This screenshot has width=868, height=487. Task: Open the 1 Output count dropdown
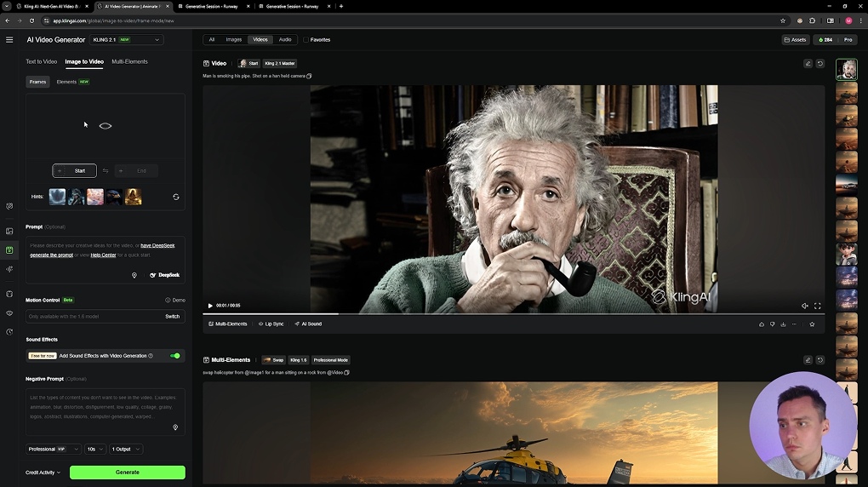coord(126,449)
